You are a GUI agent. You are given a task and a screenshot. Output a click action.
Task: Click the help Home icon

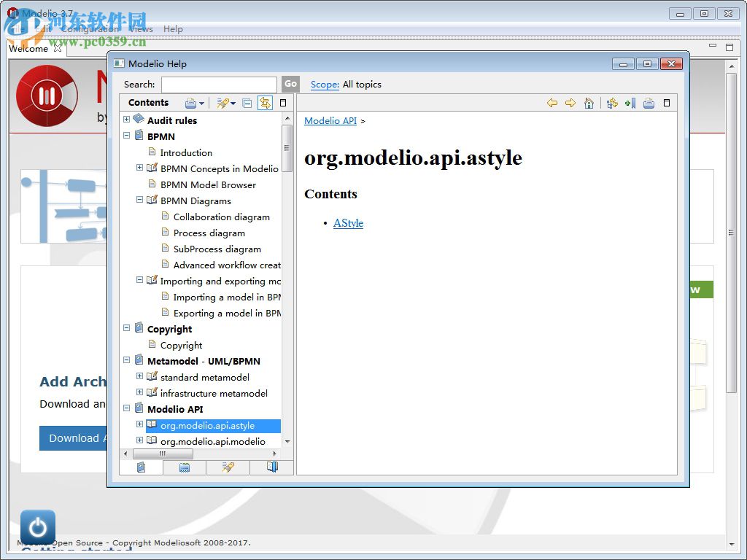[x=589, y=103]
